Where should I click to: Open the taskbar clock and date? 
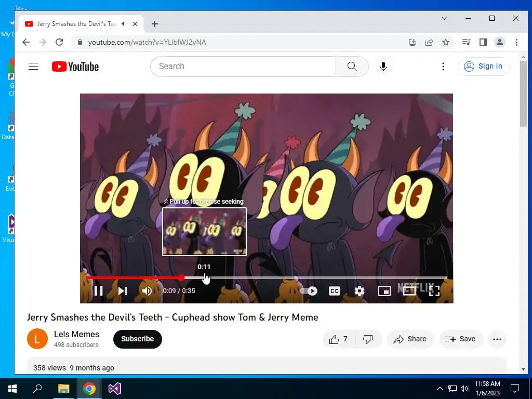(x=487, y=389)
